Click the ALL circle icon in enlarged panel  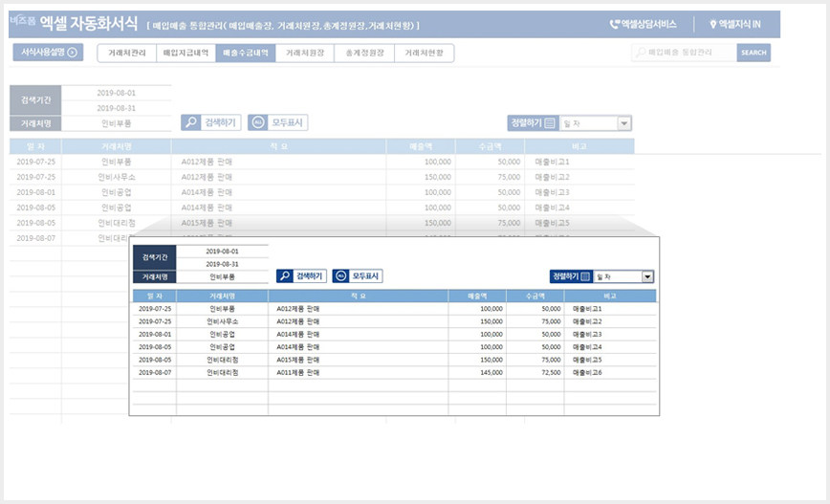point(340,275)
